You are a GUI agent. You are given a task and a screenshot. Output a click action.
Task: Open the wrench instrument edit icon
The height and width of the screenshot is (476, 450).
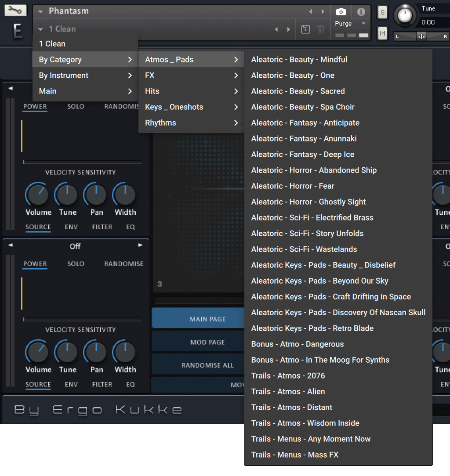pos(15,11)
